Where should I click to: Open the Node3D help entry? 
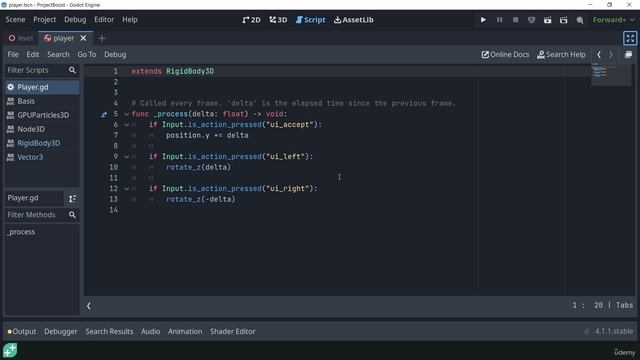pos(42,129)
